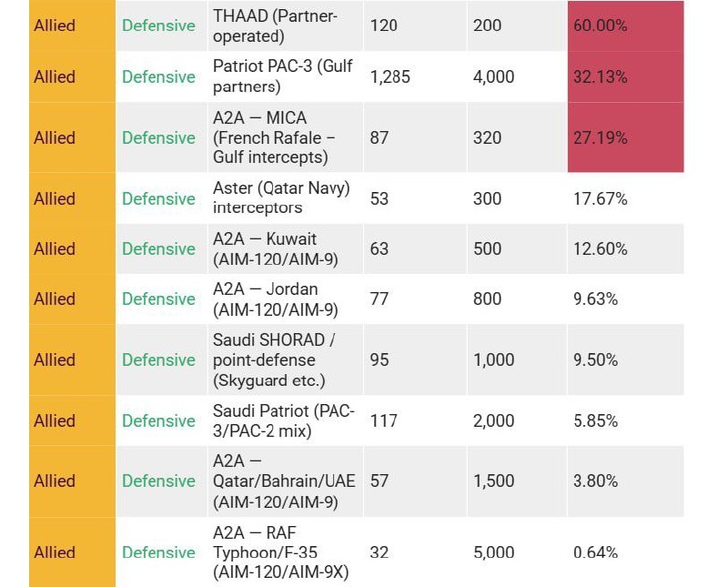Click the 800 inventory value
Viewport: 728px width, 587px height.
tap(488, 299)
